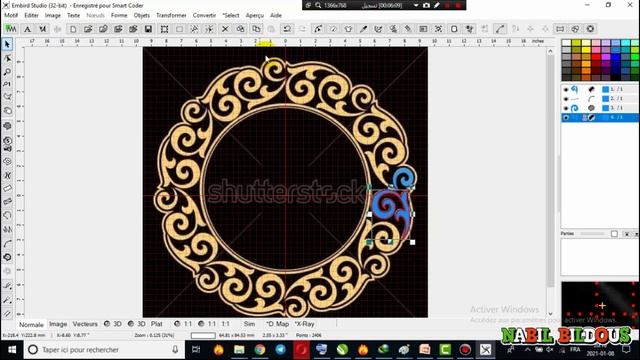Open the Texte menu

[73, 15]
